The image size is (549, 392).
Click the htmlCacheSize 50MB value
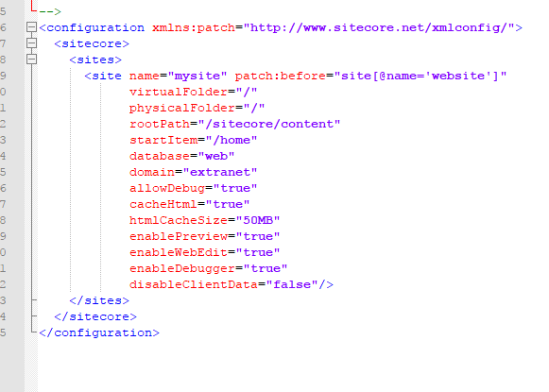(258, 220)
